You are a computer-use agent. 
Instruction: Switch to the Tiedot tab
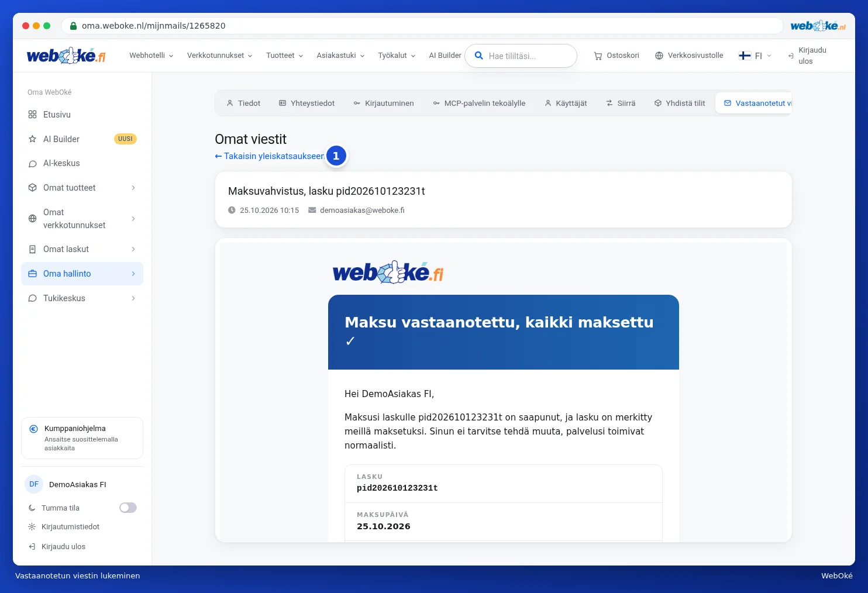[x=243, y=104]
